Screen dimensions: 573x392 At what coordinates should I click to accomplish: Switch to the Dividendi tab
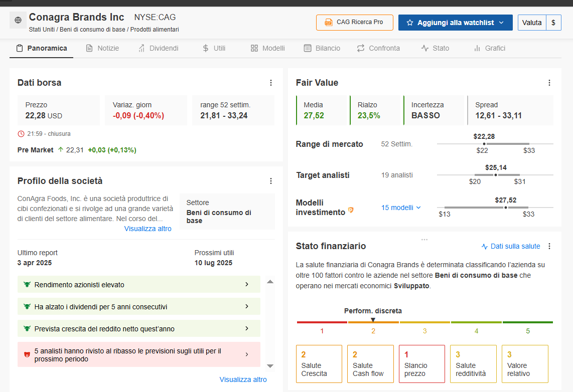(159, 48)
